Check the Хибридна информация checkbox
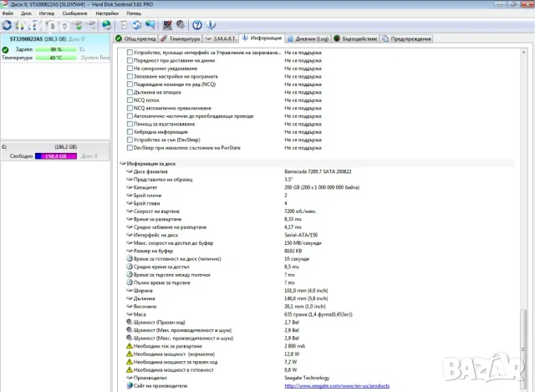The width and height of the screenshot is (535, 392). click(x=129, y=131)
